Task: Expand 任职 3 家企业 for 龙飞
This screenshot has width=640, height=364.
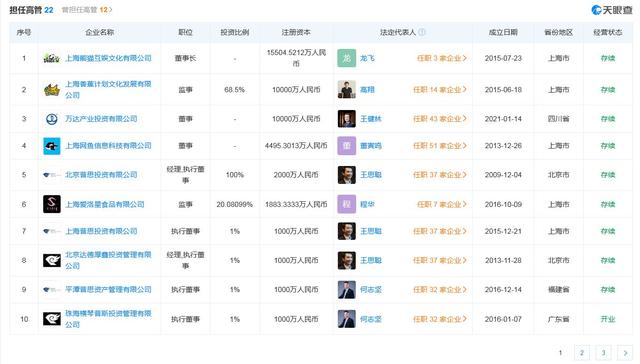Action: pyautogui.click(x=442, y=58)
